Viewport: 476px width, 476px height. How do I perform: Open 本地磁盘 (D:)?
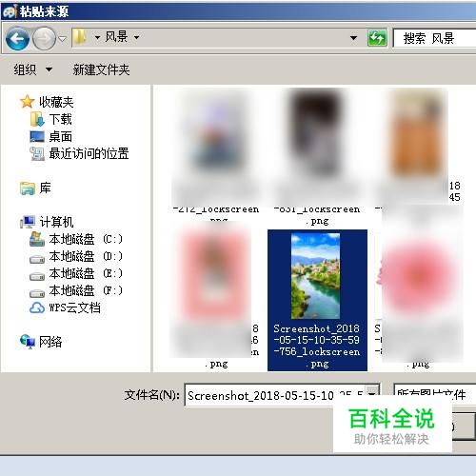(86, 256)
